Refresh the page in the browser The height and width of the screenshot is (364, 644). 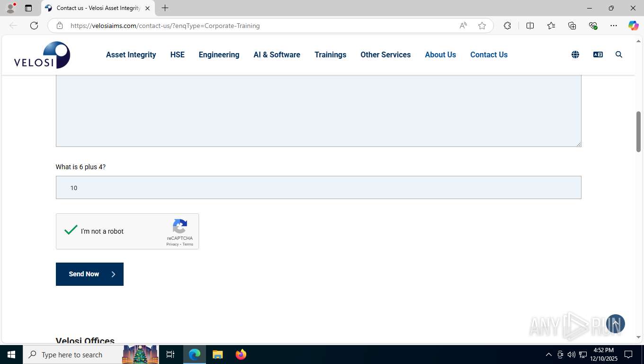click(x=34, y=26)
